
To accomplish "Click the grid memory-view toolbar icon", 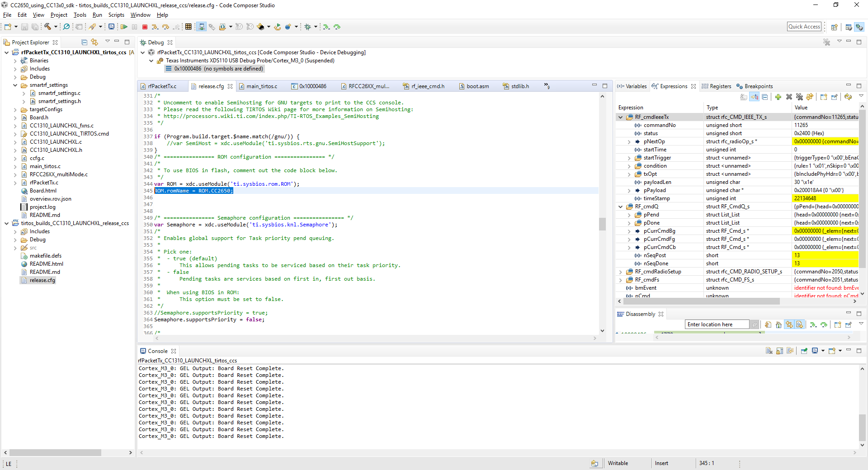I will tap(189, 27).
